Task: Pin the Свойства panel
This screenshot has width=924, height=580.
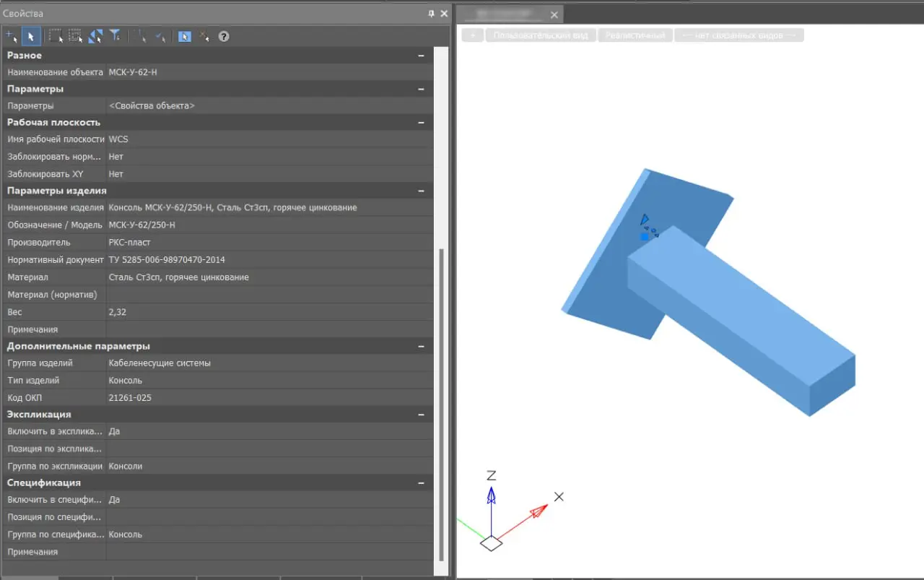Action: 432,14
